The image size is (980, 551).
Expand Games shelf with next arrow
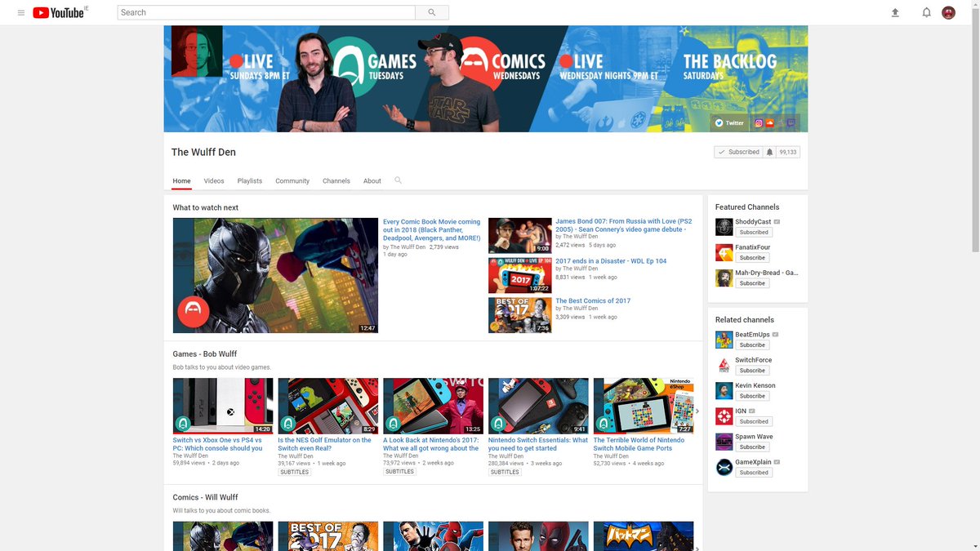pos(697,411)
